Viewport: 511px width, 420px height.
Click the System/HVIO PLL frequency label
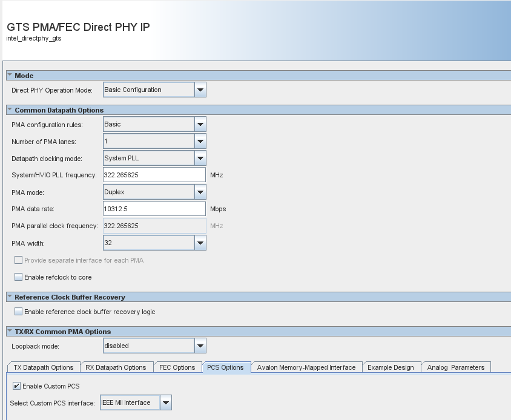[x=54, y=175]
